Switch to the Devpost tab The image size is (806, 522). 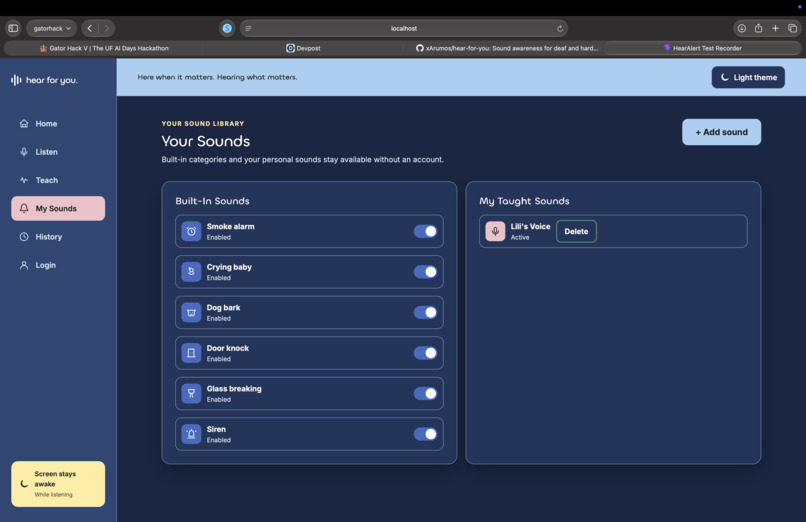pos(303,48)
